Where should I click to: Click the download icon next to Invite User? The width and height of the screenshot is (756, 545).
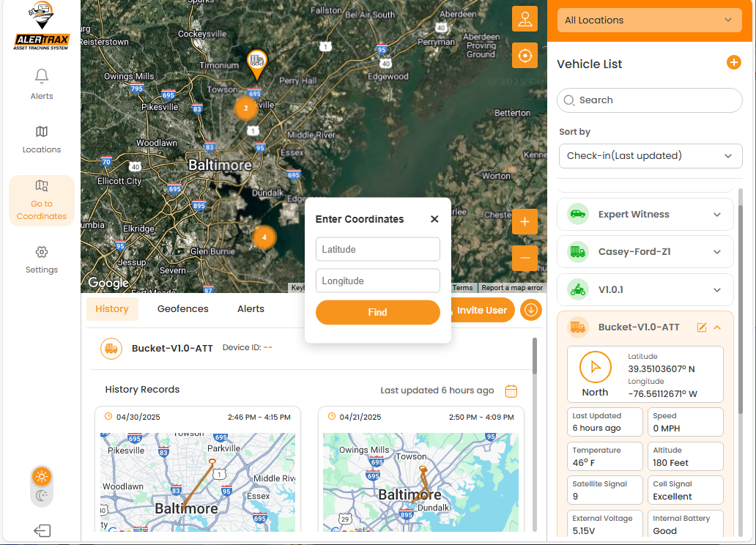coord(531,310)
